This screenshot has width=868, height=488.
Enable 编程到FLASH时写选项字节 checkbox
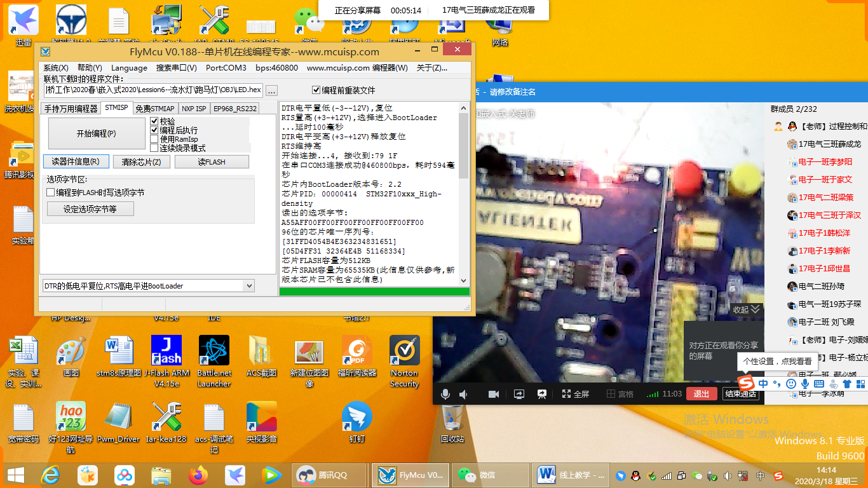click(51, 192)
